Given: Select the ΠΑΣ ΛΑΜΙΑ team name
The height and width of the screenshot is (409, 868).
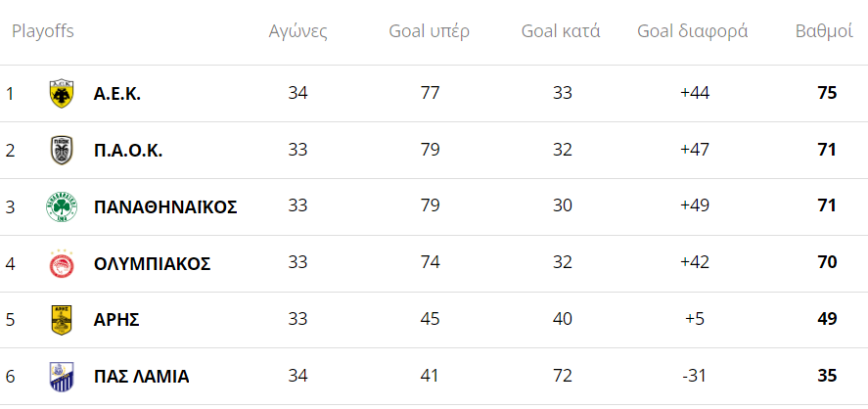Looking at the screenshot, I should [141, 377].
